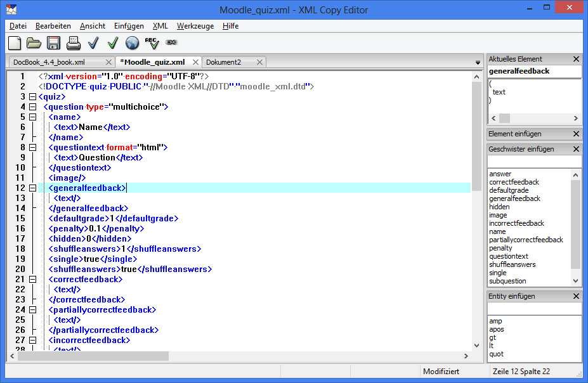Click the editor vertical scrollbar thumb
This screenshot has width=588, height=383.
pos(476,136)
